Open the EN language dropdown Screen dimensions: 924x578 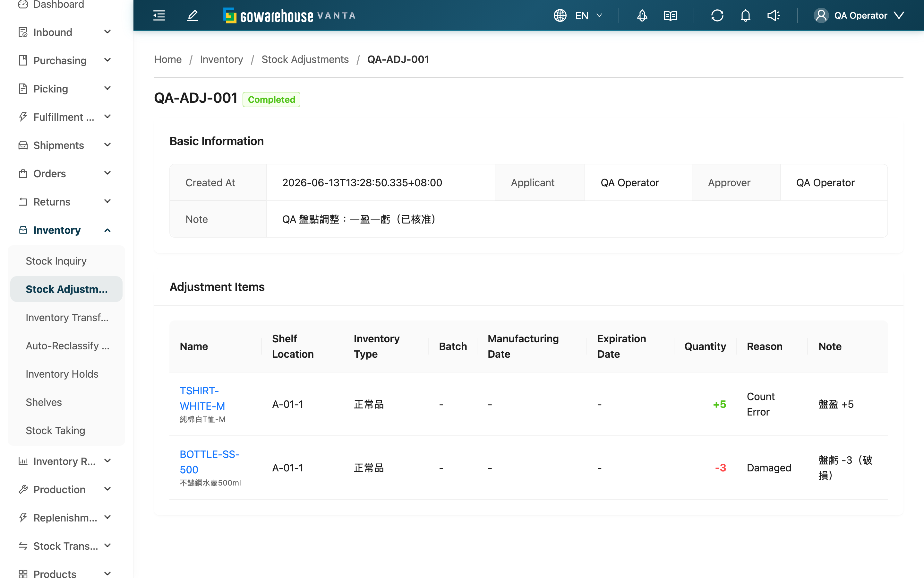tap(588, 16)
